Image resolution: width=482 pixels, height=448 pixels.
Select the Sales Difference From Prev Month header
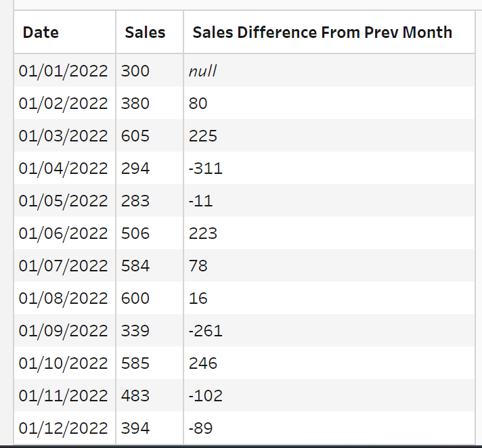[322, 32]
